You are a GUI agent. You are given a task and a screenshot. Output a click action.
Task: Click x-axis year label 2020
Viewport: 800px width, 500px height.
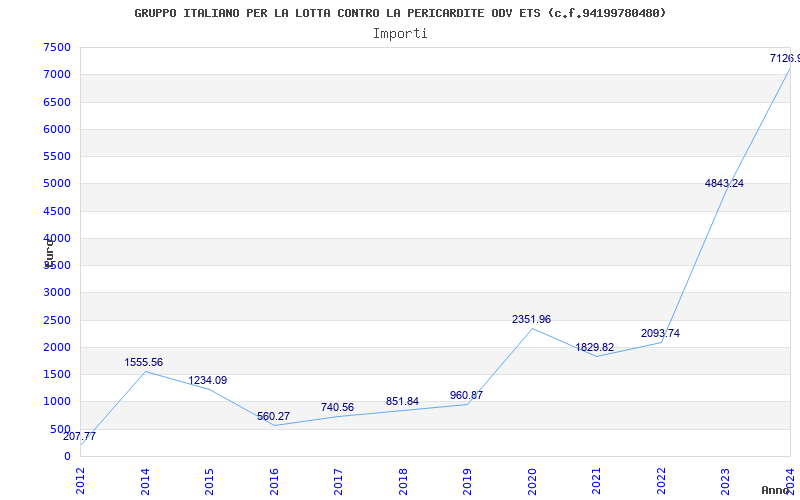[x=532, y=481]
